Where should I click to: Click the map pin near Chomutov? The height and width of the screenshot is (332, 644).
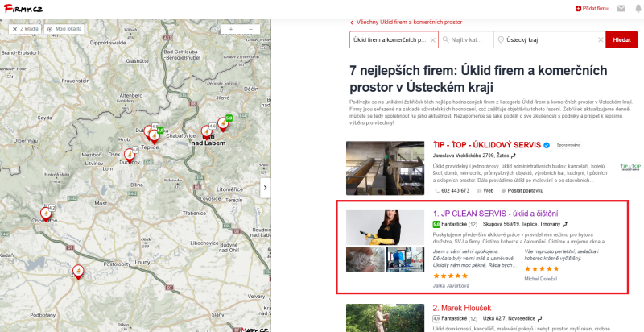tap(46, 214)
